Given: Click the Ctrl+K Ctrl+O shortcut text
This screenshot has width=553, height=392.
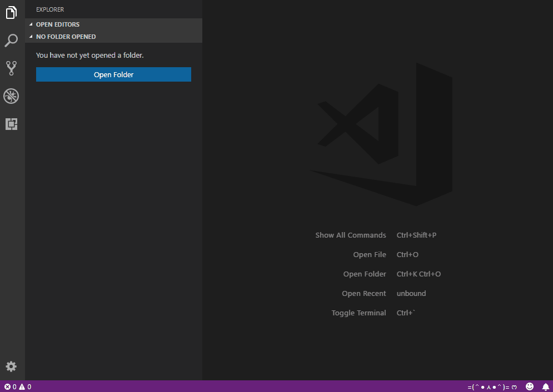Looking at the screenshot, I should coord(419,274).
